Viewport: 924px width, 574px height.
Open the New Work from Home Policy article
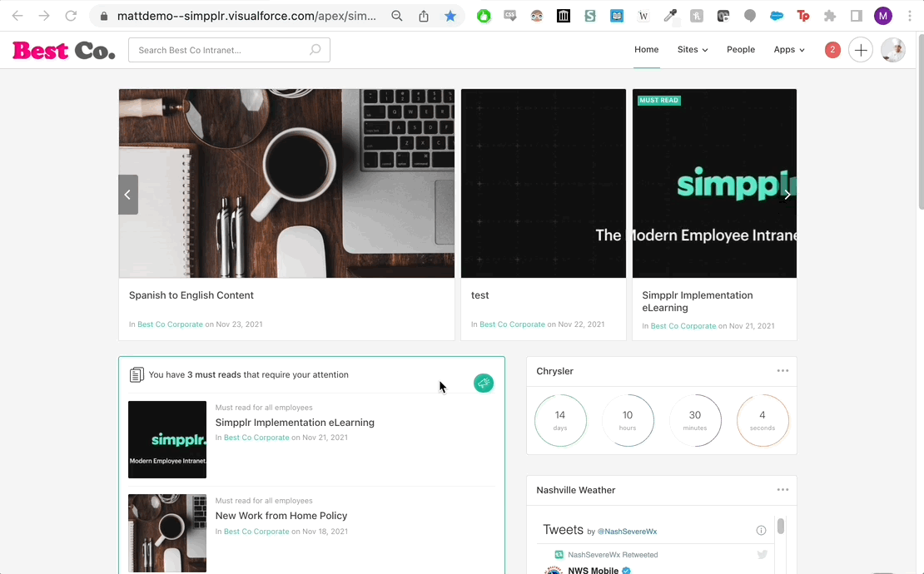pyautogui.click(x=281, y=515)
